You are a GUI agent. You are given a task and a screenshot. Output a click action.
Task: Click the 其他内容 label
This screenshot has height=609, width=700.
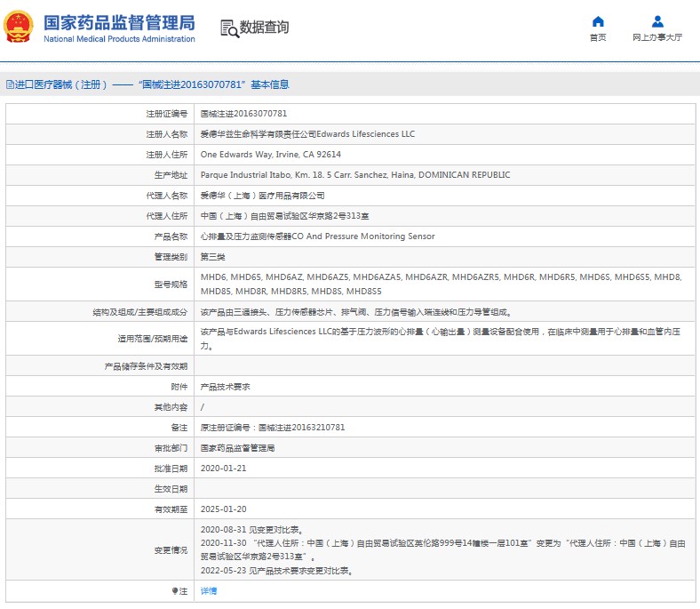click(x=171, y=407)
